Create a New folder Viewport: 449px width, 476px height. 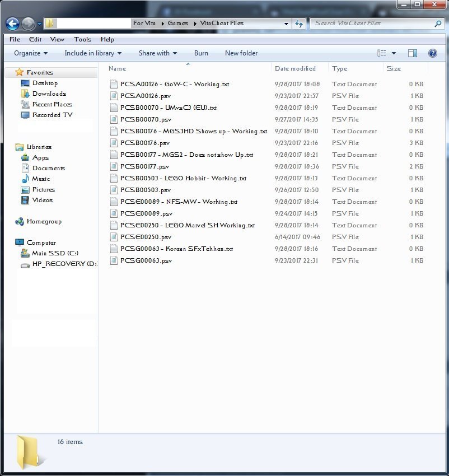click(241, 53)
